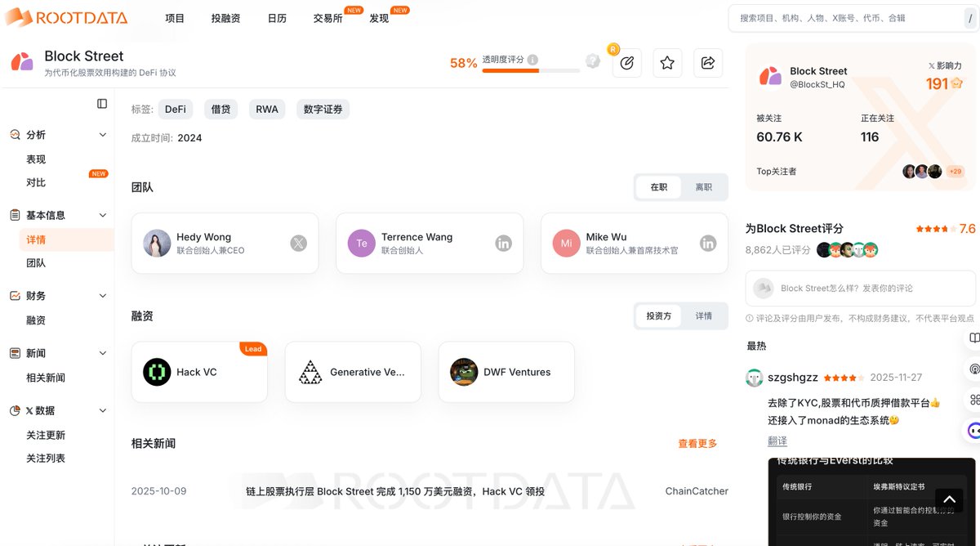
Task: Click the 借贷 tag
Action: click(220, 109)
